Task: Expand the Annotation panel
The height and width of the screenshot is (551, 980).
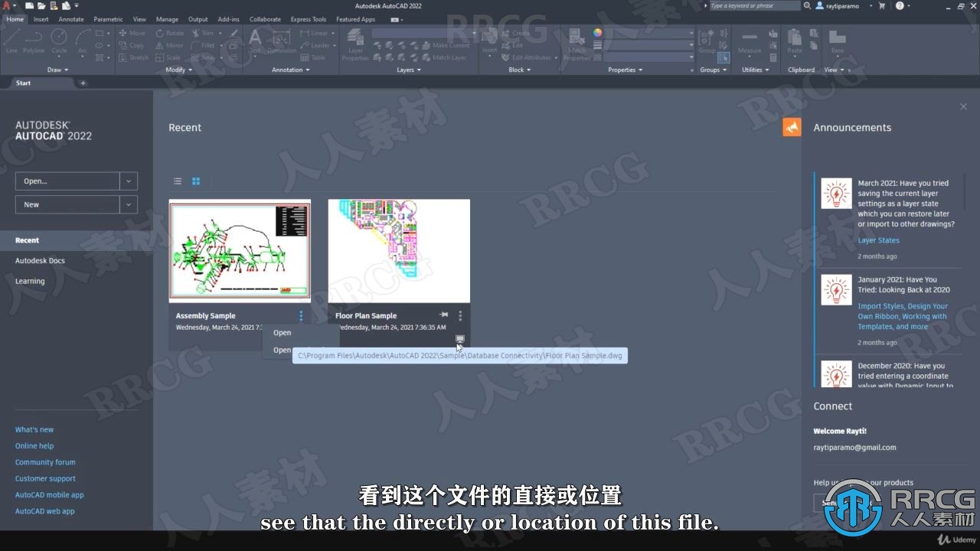Action: pos(291,70)
